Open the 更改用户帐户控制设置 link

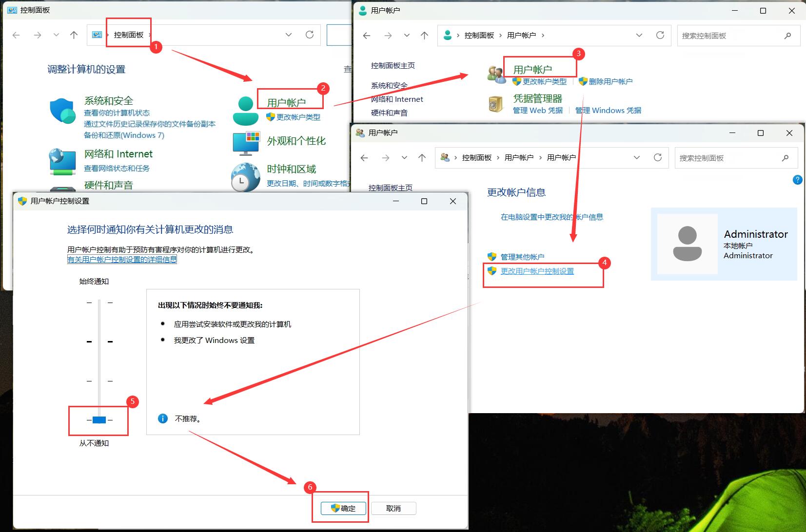(x=537, y=271)
